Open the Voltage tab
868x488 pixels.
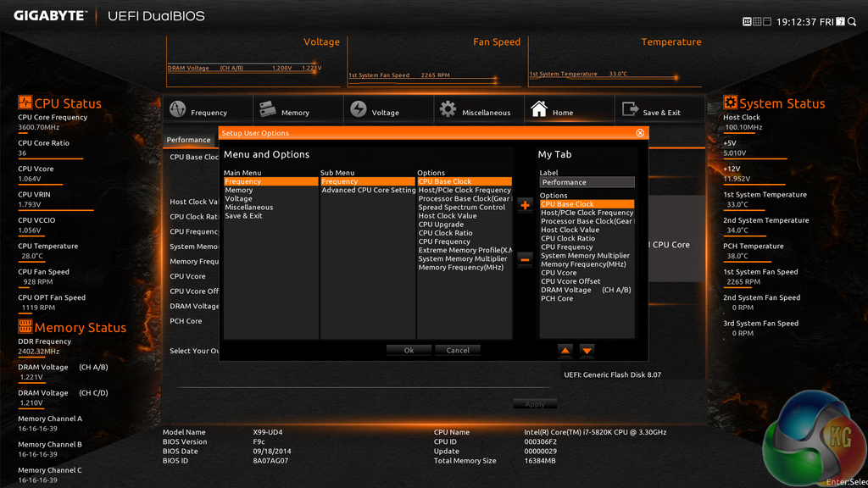[x=387, y=110]
